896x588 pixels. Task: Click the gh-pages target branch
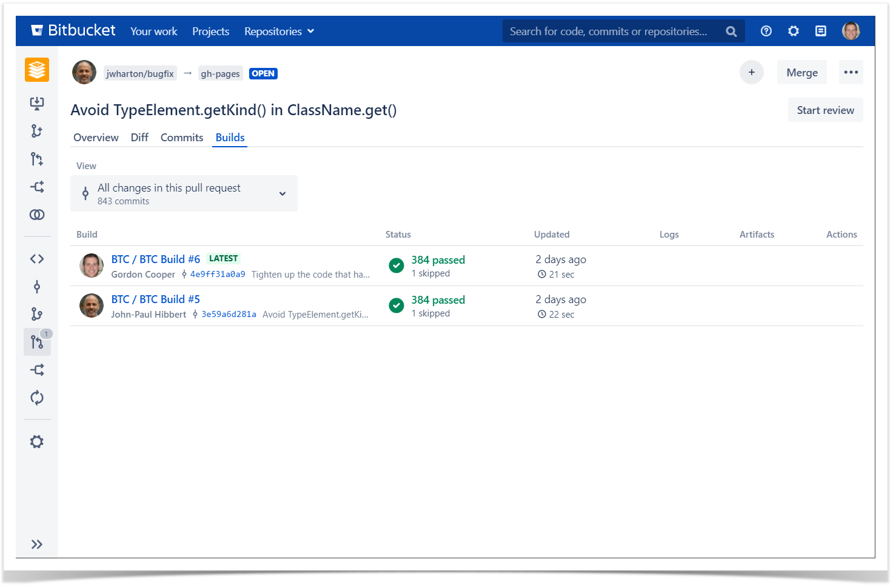click(221, 73)
